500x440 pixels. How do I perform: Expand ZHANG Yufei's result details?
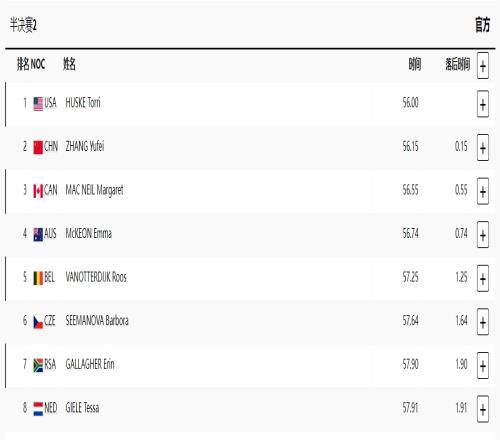[x=483, y=148]
